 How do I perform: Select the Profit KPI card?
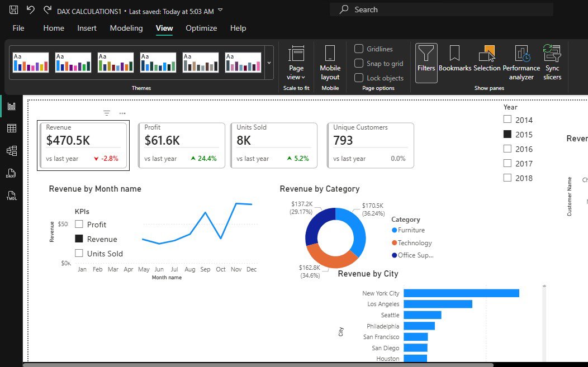tap(182, 145)
